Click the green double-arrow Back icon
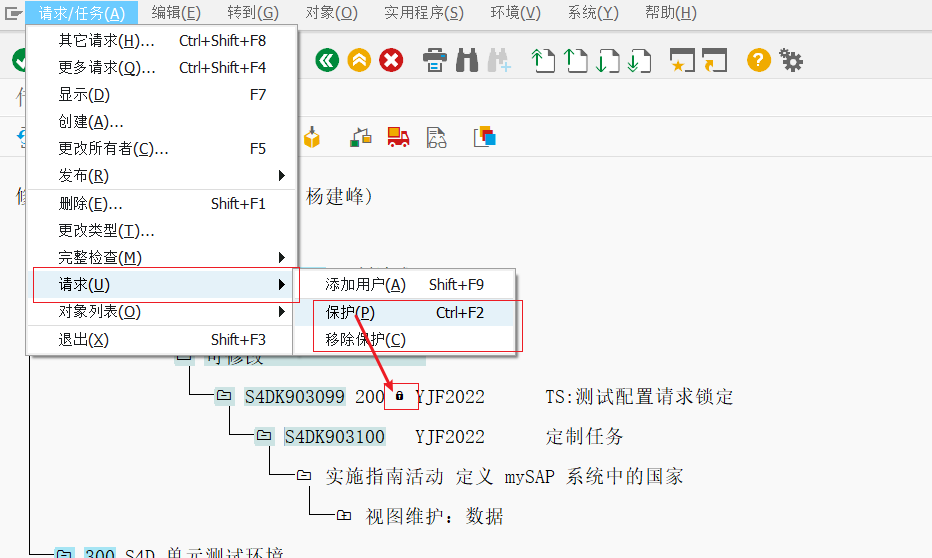Screen dimensions: 932x558 (327, 60)
